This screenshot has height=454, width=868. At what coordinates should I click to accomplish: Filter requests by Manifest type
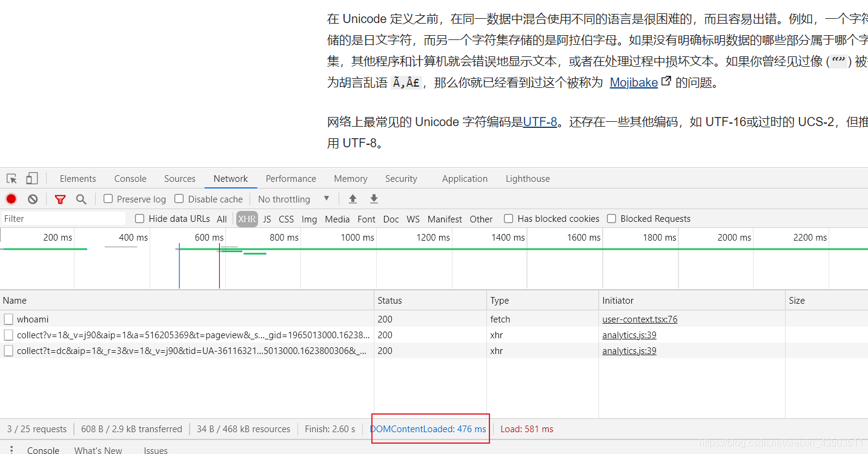(x=445, y=219)
